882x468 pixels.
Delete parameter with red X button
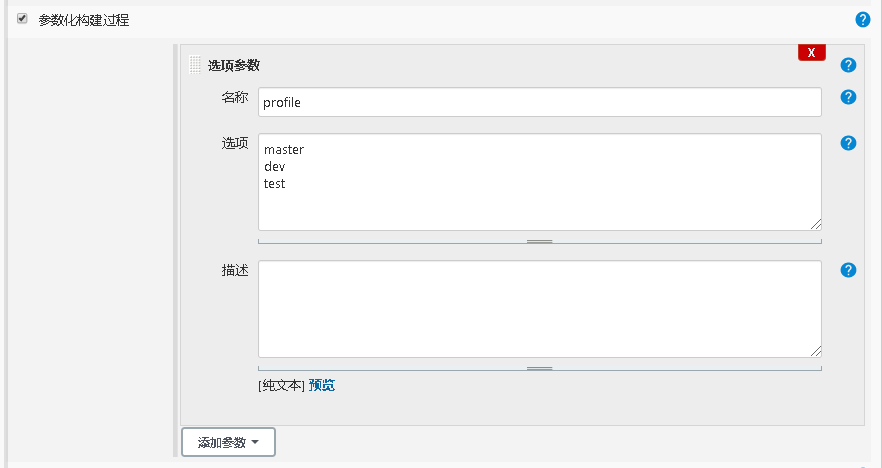click(x=811, y=52)
